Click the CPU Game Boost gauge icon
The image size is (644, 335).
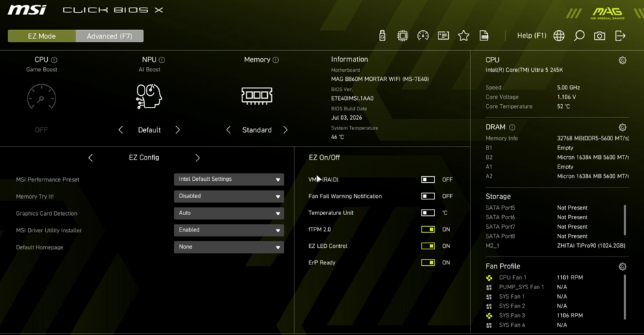(x=41, y=97)
